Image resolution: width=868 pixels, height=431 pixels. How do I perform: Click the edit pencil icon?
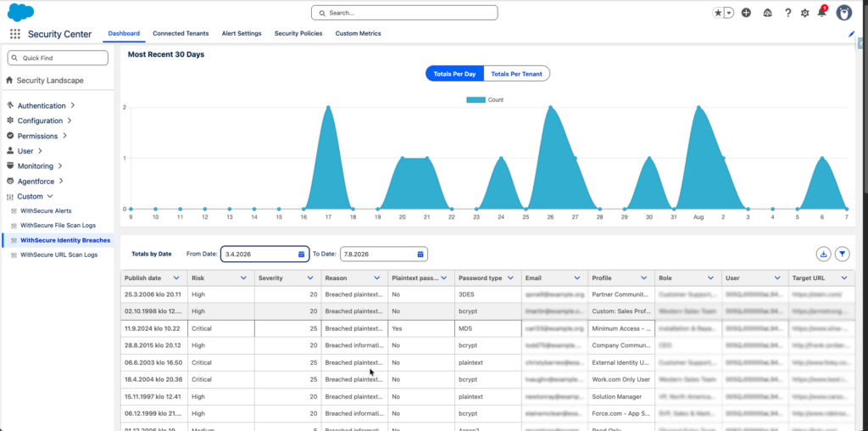click(851, 34)
